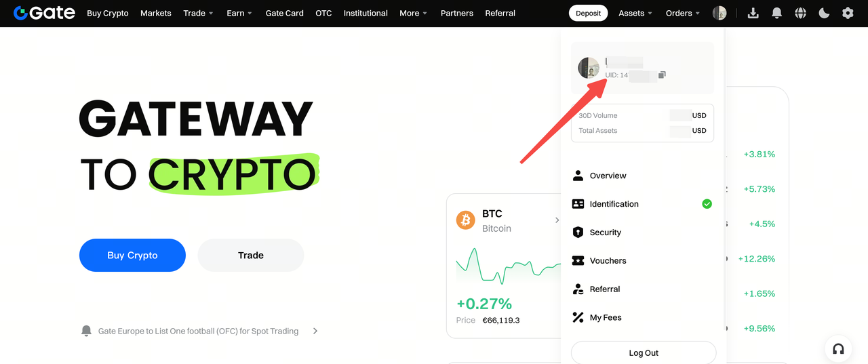The image size is (868, 364).
Task: Open the settings gear icon
Action: (848, 13)
